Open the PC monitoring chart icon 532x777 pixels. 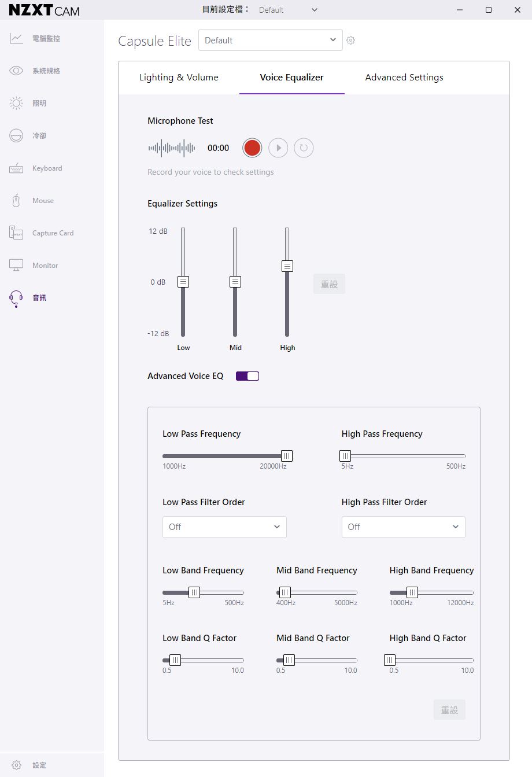[x=16, y=38]
